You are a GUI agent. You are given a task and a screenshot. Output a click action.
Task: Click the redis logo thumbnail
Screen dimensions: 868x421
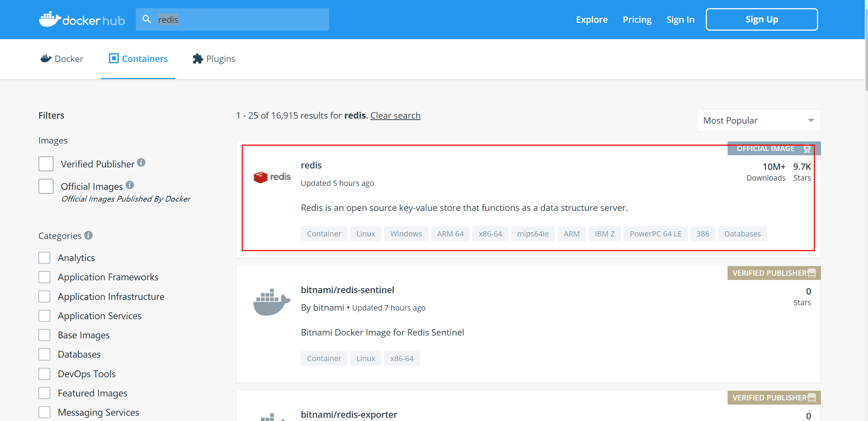[x=272, y=177]
